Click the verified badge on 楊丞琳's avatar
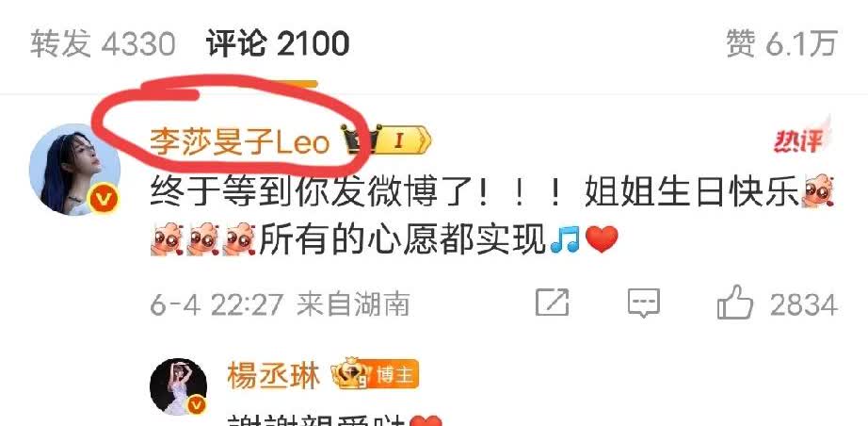This screenshot has width=868, height=426. point(196,406)
